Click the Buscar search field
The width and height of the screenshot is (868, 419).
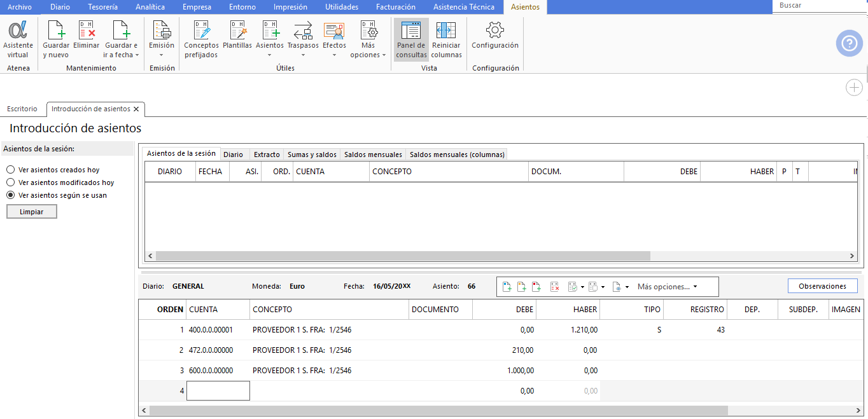coord(820,5)
